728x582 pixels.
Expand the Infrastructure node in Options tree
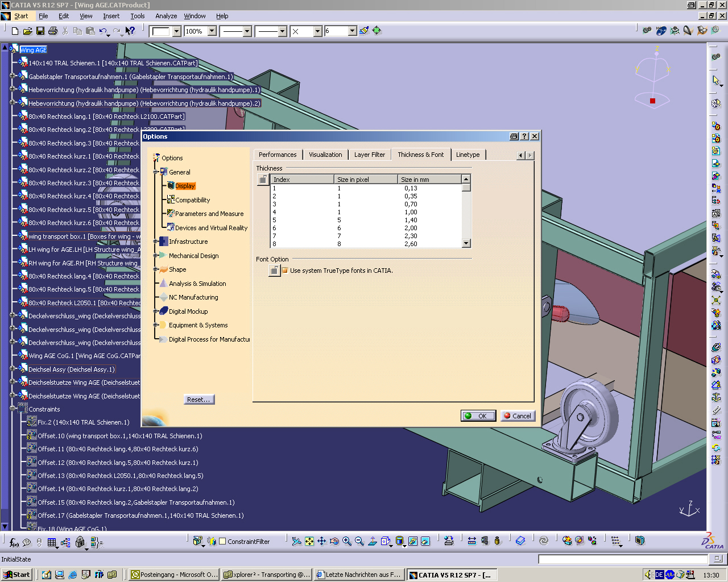[155, 242]
